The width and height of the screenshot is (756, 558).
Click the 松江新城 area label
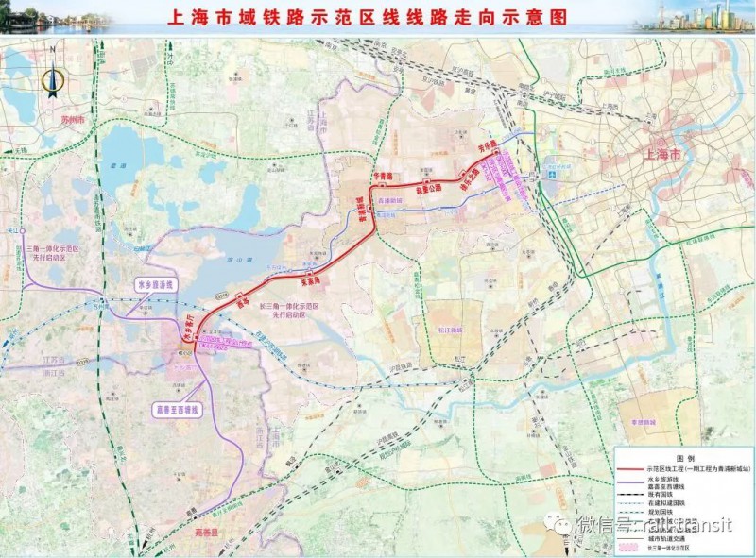[443, 330]
